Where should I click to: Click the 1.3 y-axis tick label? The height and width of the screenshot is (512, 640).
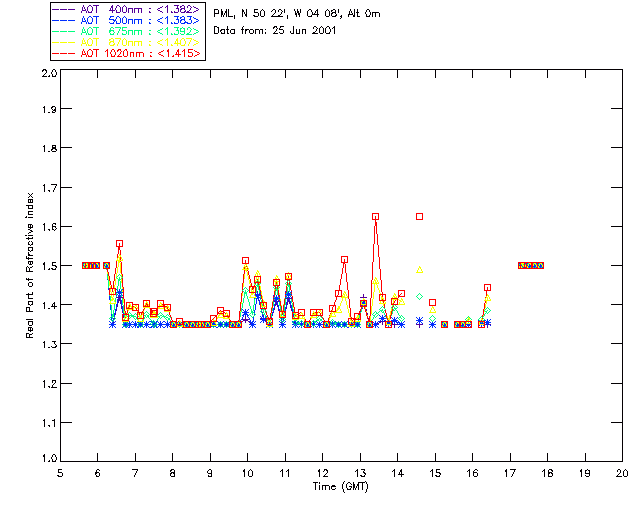pyautogui.click(x=49, y=345)
